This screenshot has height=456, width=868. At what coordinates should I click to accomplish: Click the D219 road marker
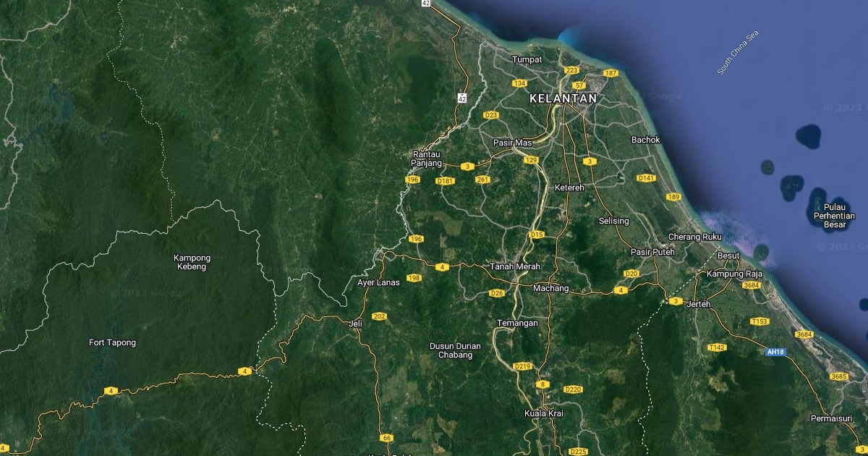[x=523, y=366]
